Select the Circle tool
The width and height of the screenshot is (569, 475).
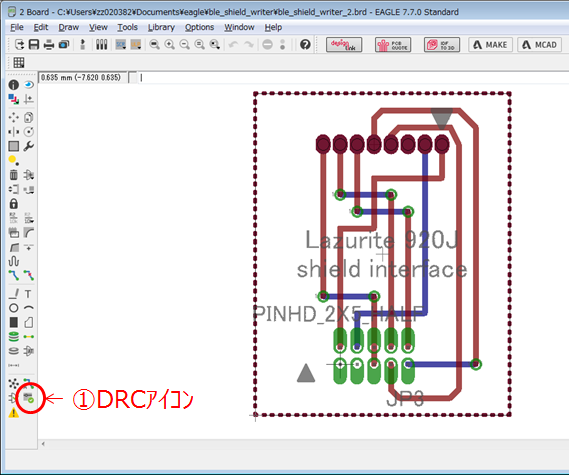coord(13,308)
